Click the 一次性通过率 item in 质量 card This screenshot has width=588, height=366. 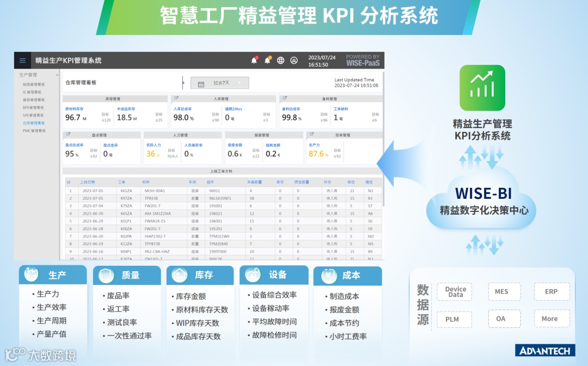tap(130, 335)
